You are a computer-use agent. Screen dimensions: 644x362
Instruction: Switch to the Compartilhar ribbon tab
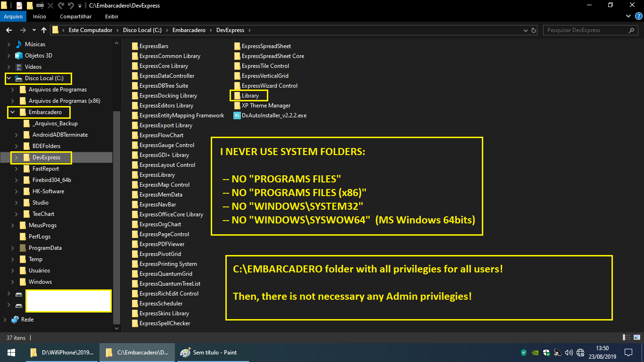point(75,16)
